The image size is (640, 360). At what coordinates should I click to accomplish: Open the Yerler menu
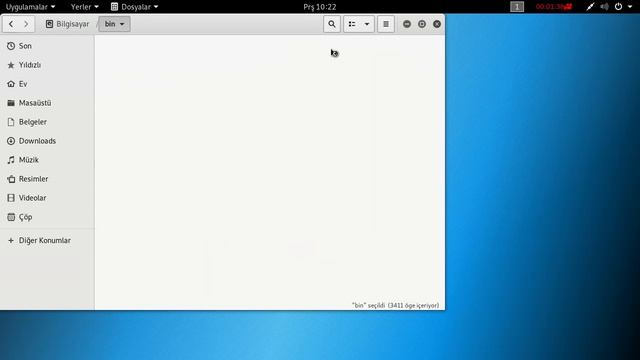coord(84,7)
